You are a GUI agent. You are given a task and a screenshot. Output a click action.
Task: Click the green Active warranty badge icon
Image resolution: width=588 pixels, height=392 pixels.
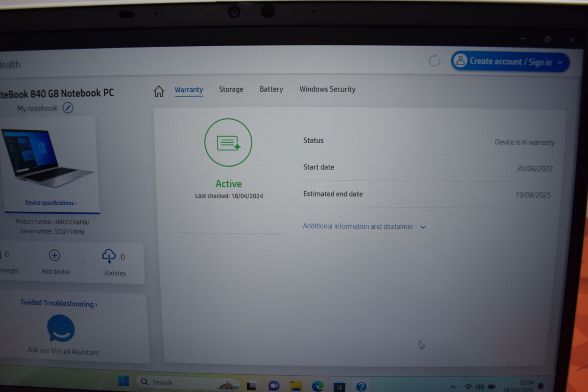point(228,143)
